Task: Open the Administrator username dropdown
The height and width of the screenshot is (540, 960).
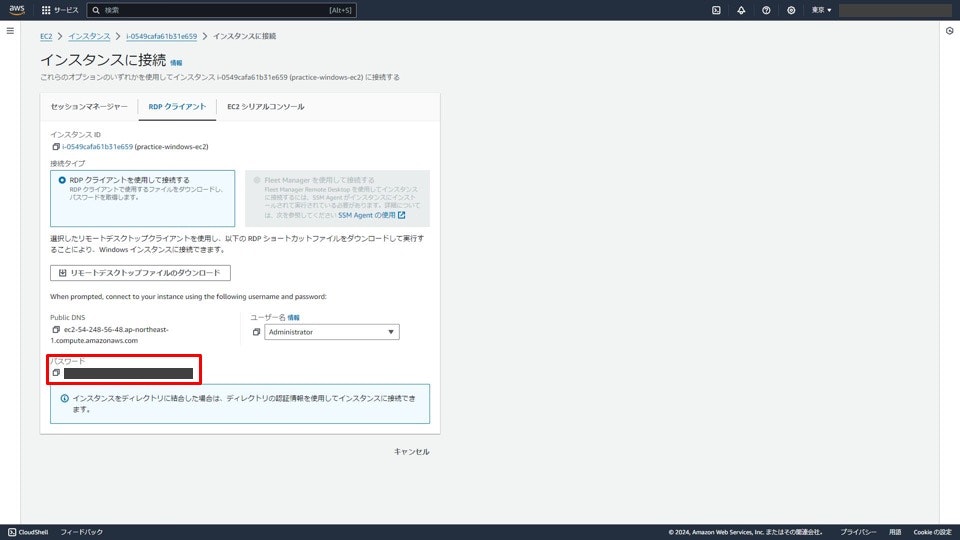Action: pos(332,332)
